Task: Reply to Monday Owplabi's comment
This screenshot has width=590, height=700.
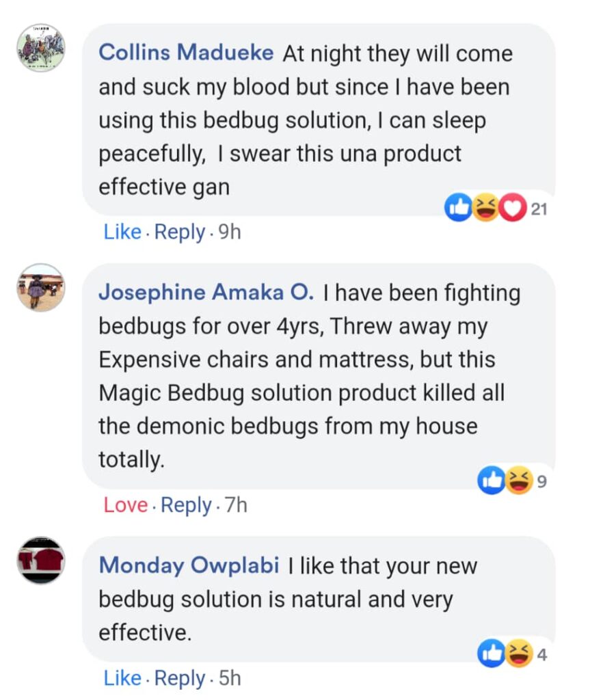Action: [180, 678]
